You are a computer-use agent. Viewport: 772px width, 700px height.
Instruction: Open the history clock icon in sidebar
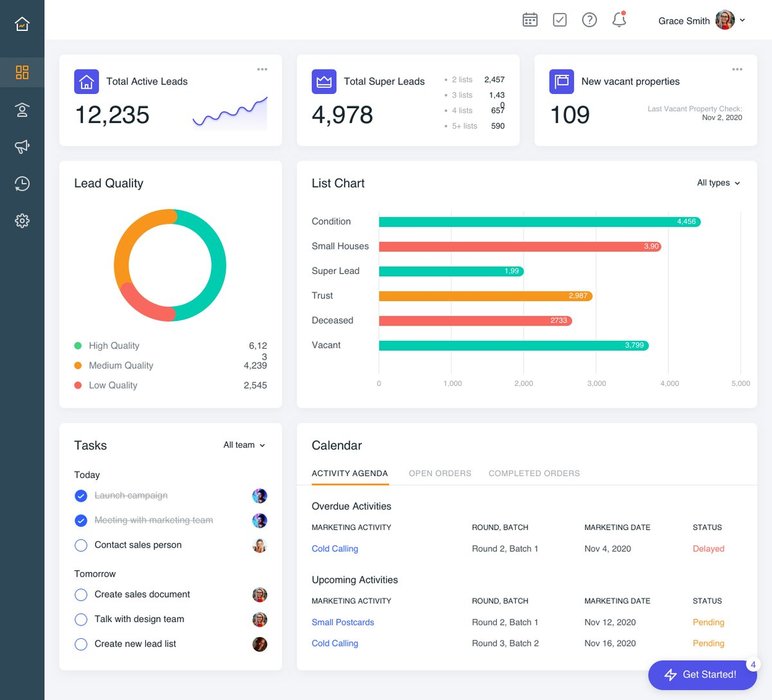click(22, 184)
